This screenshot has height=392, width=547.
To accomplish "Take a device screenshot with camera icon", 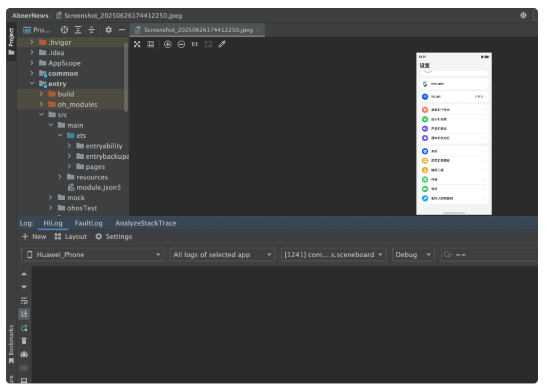I will (x=24, y=354).
